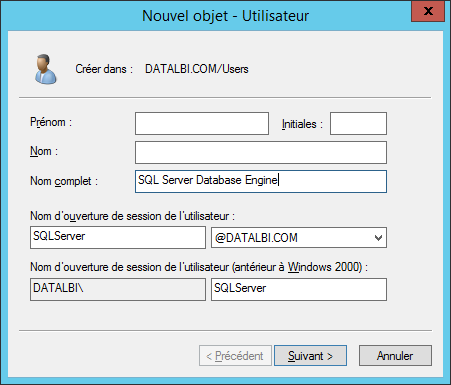The height and width of the screenshot is (385, 451).
Task: Click the greyed DATALBI\ domain prefix field
Action: (x=118, y=289)
